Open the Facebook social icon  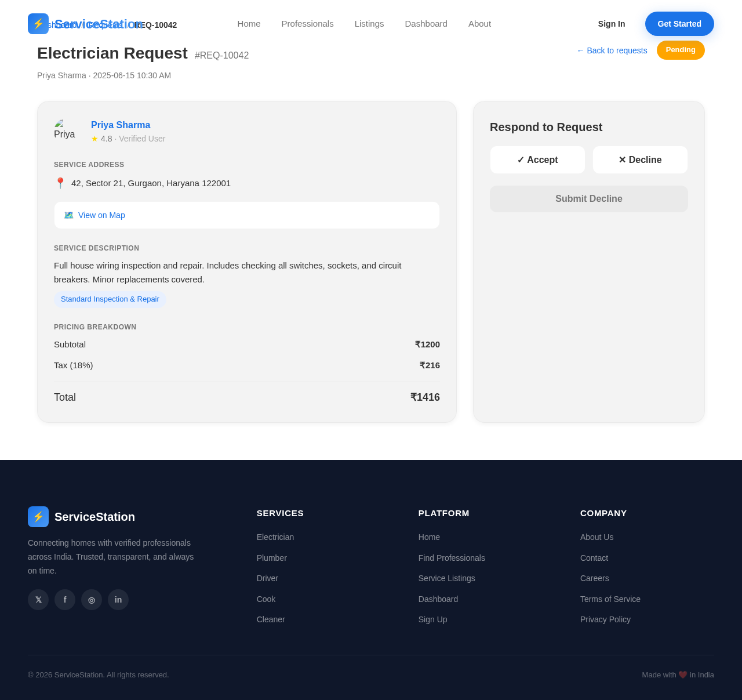click(x=65, y=600)
